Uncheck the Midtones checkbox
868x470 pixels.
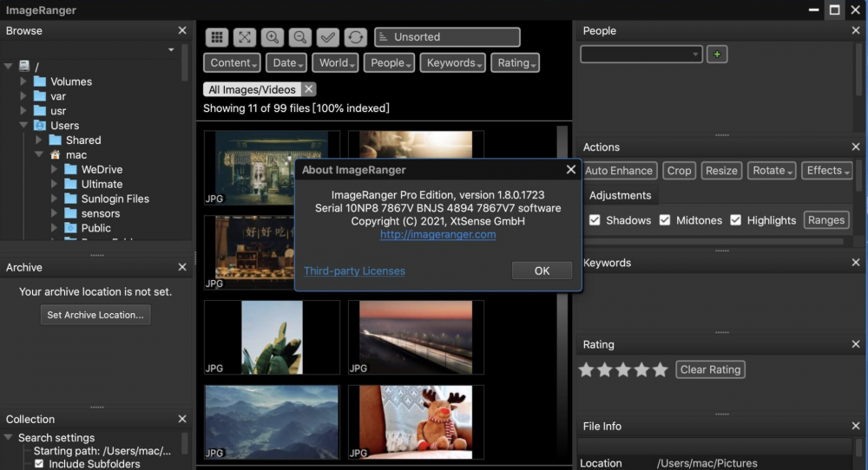pos(665,220)
